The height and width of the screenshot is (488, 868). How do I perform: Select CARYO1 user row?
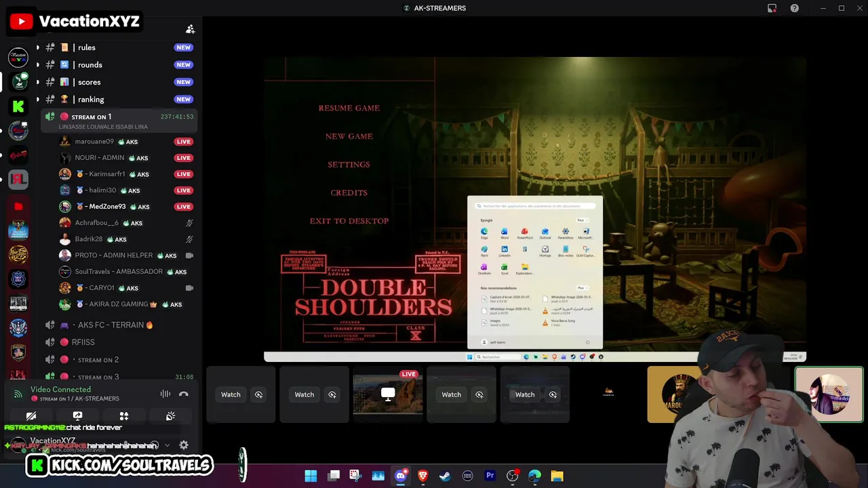127,288
